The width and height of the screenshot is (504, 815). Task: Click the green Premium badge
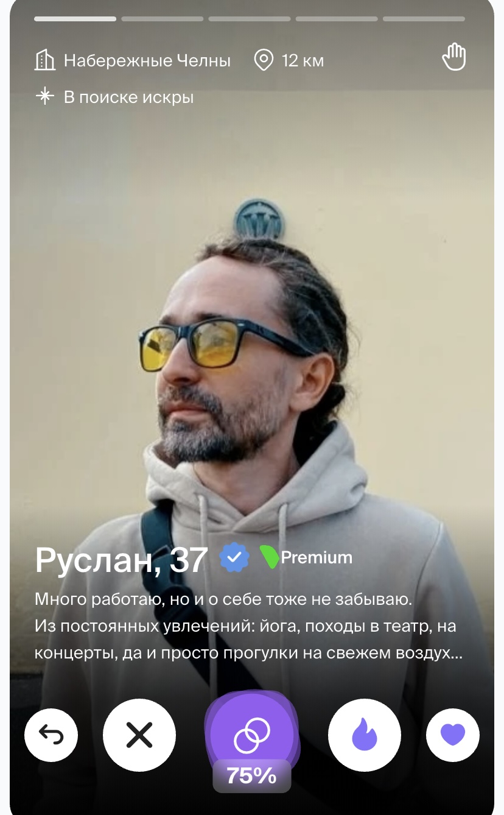[306, 557]
